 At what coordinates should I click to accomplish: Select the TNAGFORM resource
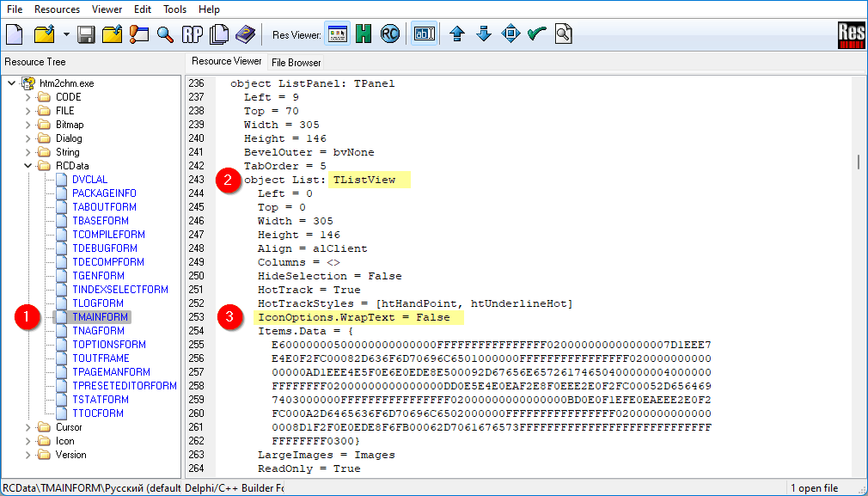(98, 330)
